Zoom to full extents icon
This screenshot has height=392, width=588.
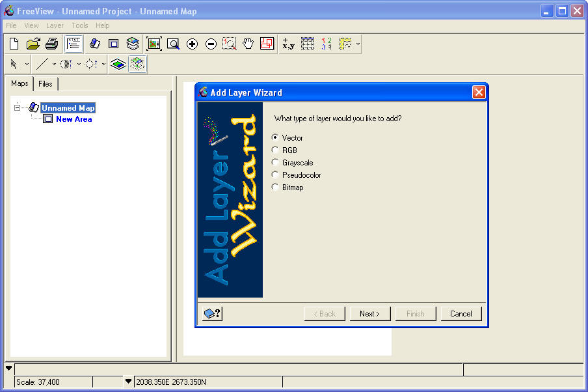click(154, 44)
